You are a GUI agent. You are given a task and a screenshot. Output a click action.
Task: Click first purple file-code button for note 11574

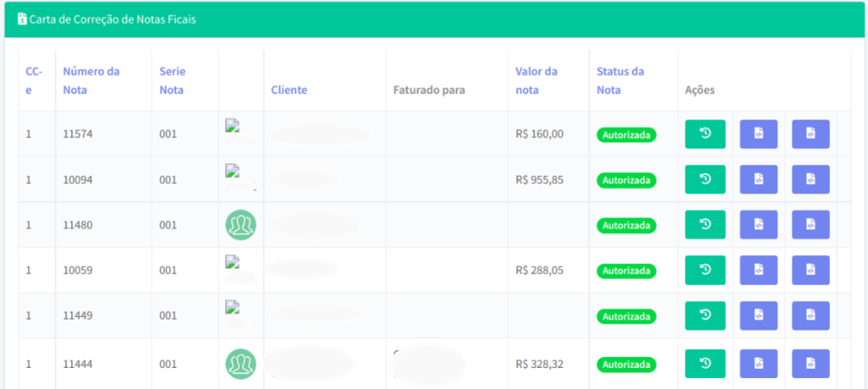click(759, 134)
